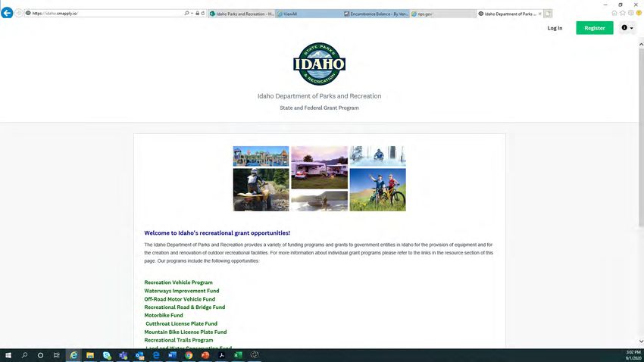Open the address bar autocomplete dropdown arrow
This screenshot has height=362, width=644.
(192, 13)
